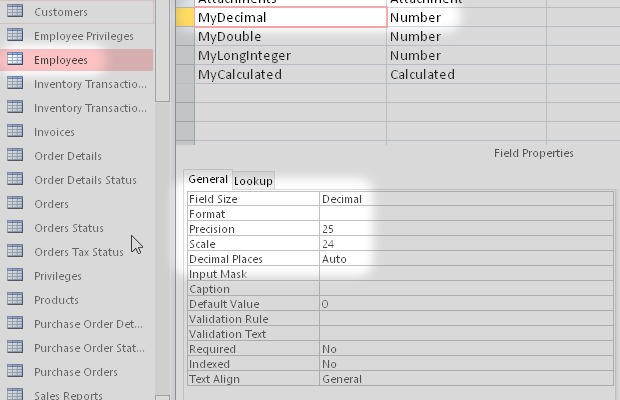Image resolution: width=620 pixels, height=400 pixels.
Task: Select the MyDecimal field name cell
Action: (290, 18)
